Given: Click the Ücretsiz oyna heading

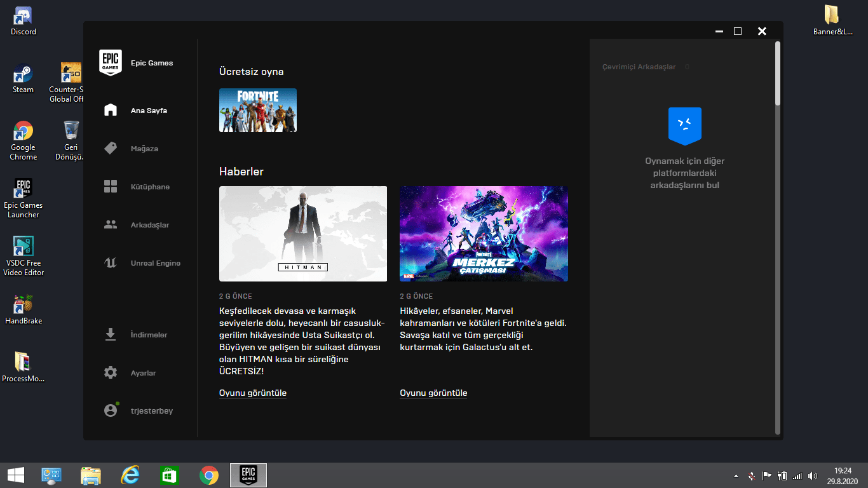Looking at the screenshot, I should 252,72.
